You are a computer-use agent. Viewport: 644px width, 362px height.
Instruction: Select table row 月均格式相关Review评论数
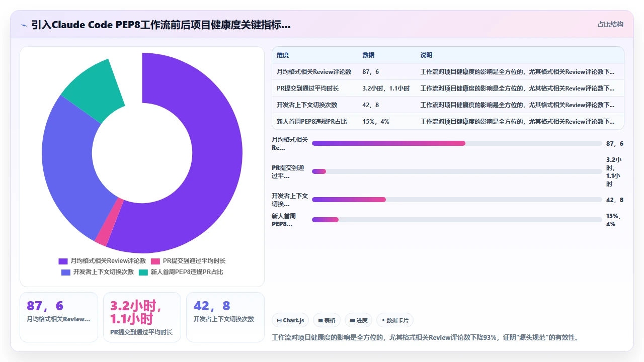448,72
